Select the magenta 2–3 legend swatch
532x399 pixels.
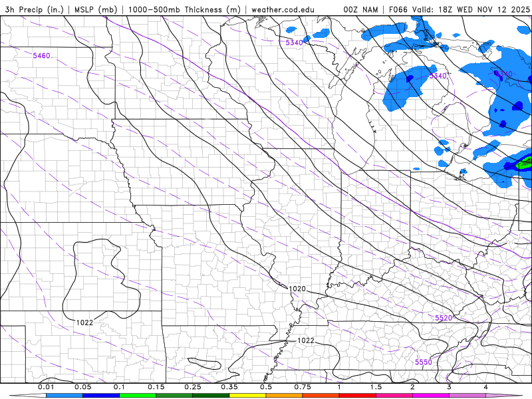pyautogui.click(x=430, y=396)
